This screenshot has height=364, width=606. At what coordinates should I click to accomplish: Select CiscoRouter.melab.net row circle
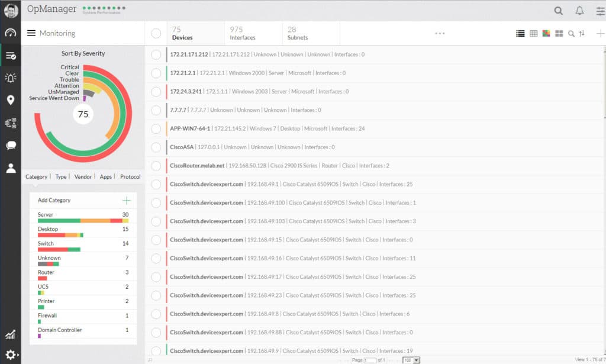(x=156, y=166)
